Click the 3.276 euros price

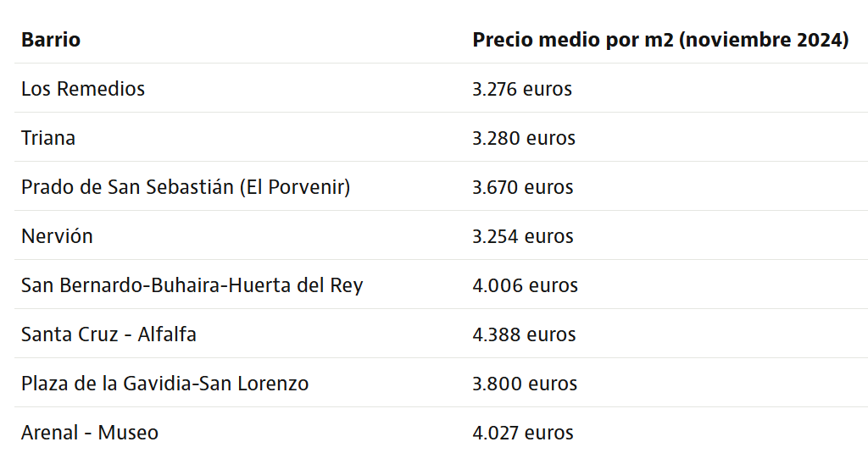[522, 89]
